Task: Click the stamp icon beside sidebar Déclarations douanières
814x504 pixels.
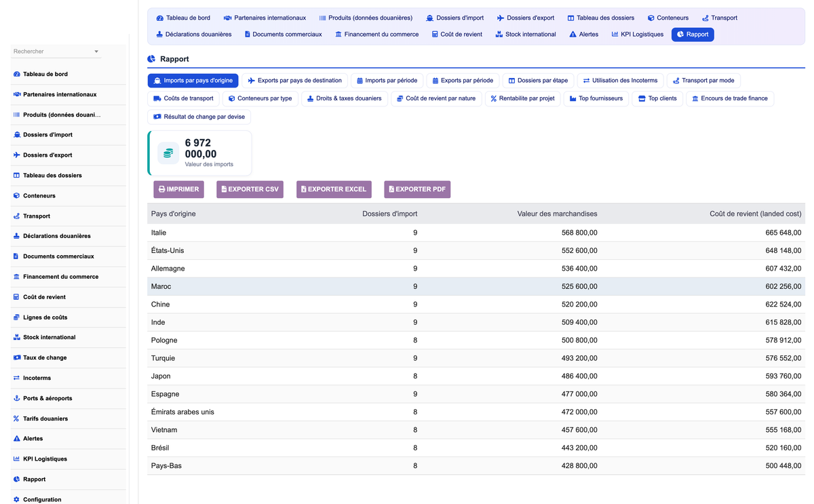Action: [x=17, y=236]
